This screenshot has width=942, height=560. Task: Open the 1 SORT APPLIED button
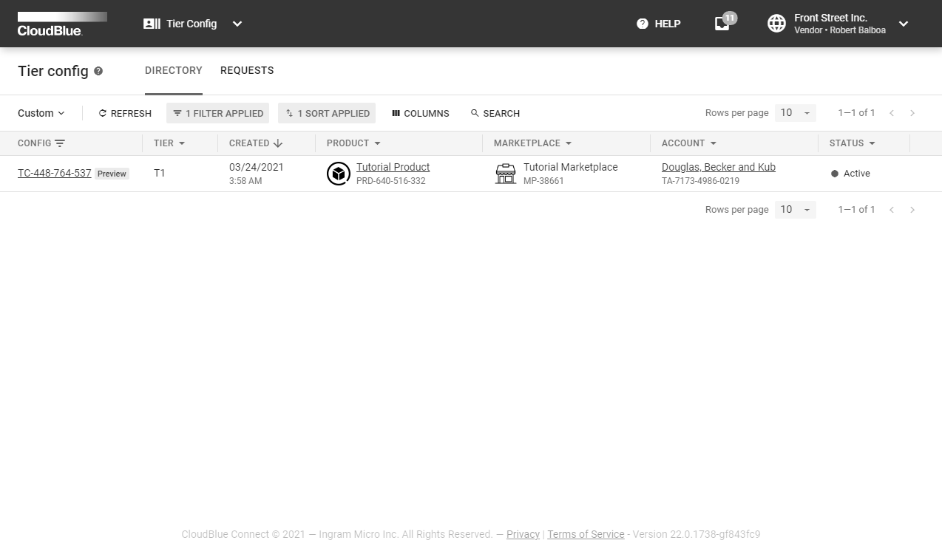pyautogui.click(x=327, y=113)
